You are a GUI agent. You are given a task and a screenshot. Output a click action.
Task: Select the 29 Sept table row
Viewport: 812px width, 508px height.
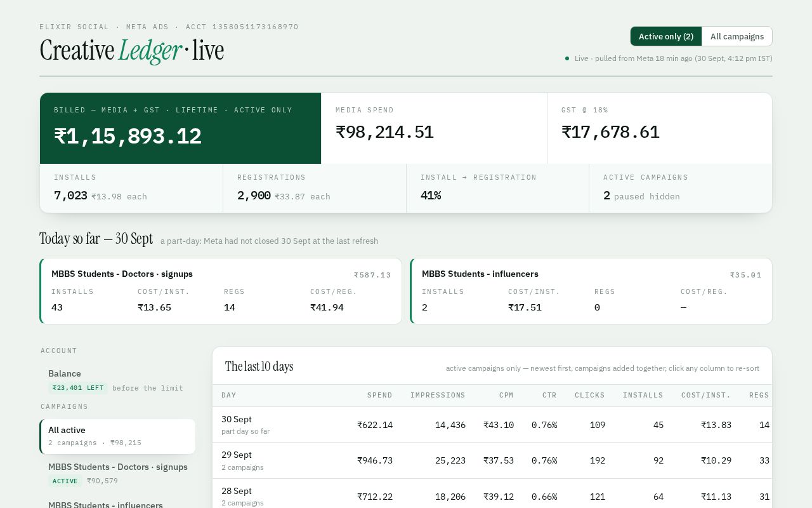click(492, 460)
